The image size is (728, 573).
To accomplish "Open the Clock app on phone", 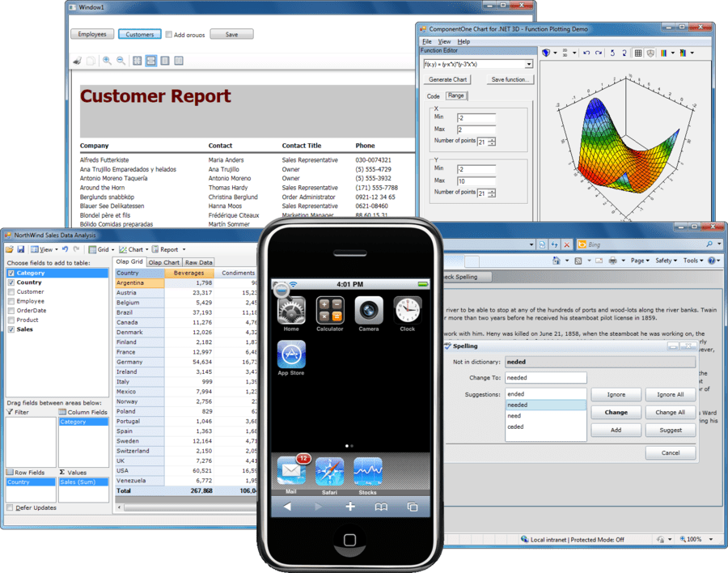I will 407,310.
